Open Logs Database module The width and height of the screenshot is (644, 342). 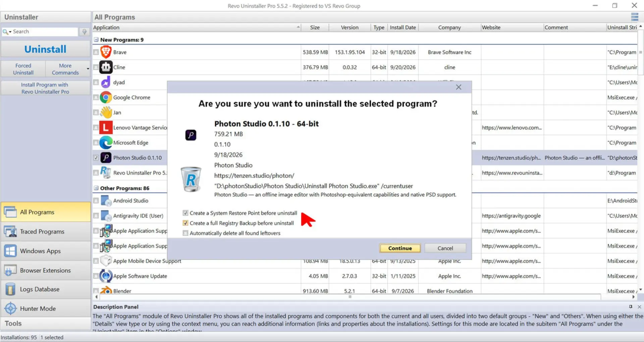(x=46, y=289)
